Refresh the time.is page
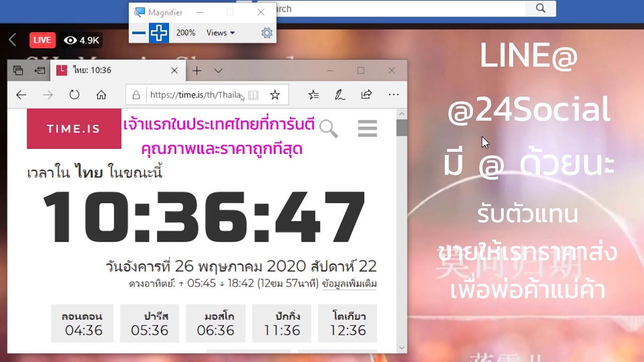The height and width of the screenshot is (362, 644). 74,95
